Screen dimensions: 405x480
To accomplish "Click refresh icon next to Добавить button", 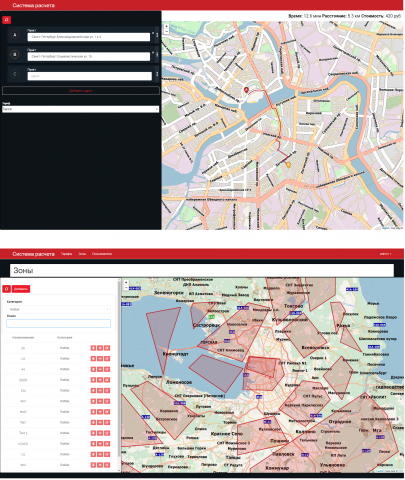I will click(6, 289).
